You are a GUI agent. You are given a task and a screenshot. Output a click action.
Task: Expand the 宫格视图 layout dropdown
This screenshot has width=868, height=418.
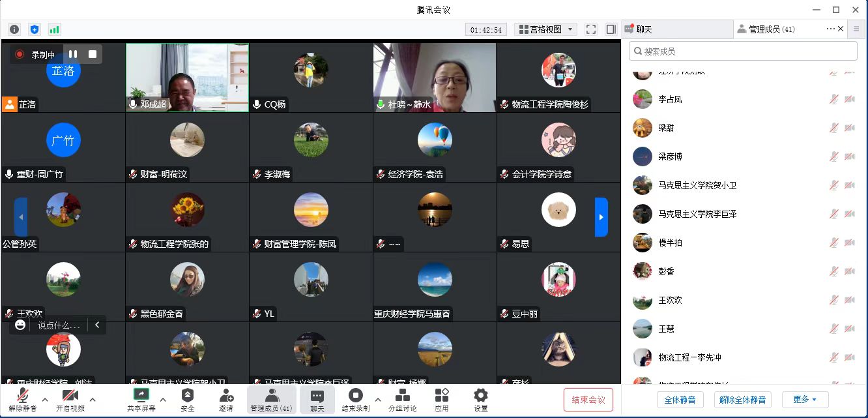point(545,29)
